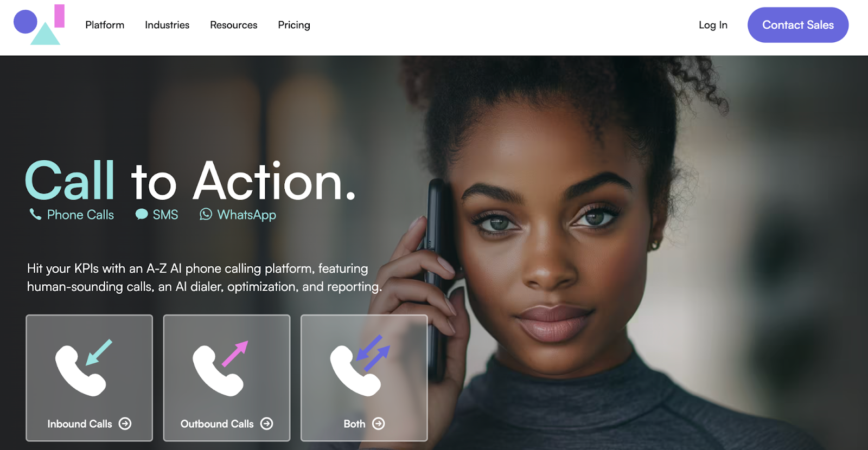
Task: Click the phone icon with two purple arrows
Action: [360, 365]
